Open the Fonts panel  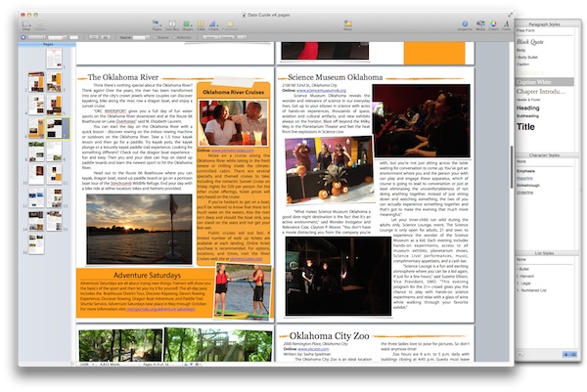click(506, 25)
